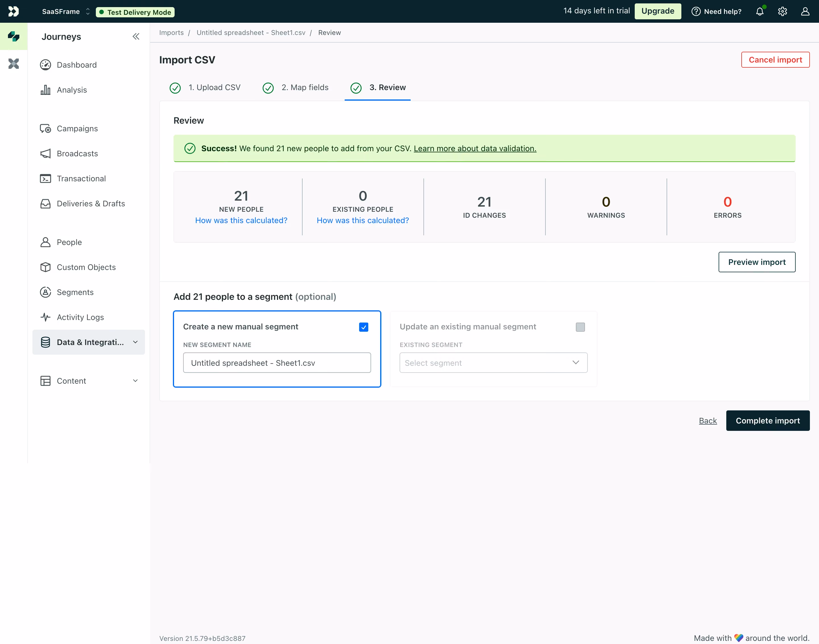The width and height of the screenshot is (819, 644).
Task: Open Activity Logs in sidebar
Action: pos(89,317)
